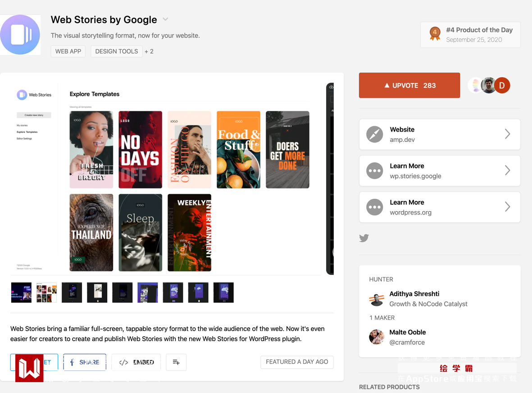Open Learn More wordpress.org link
Viewport: 532px width, 393px height.
pyautogui.click(x=439, y=207)
